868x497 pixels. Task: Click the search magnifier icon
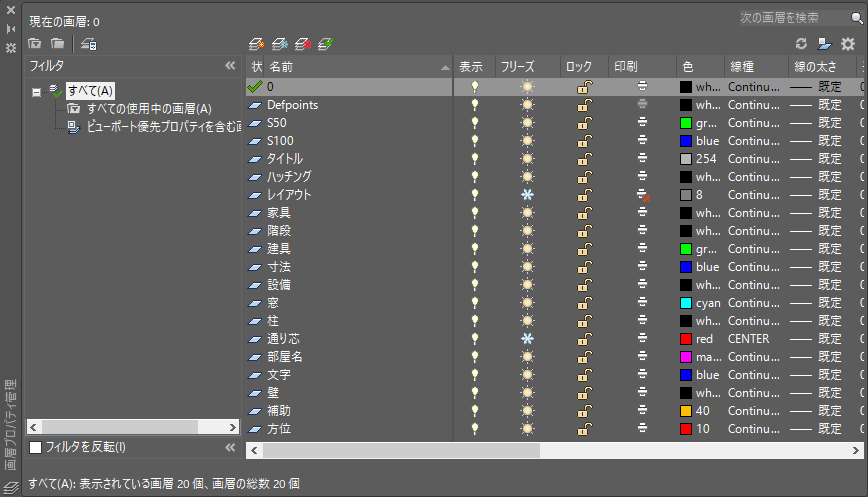tap(856, 18)
